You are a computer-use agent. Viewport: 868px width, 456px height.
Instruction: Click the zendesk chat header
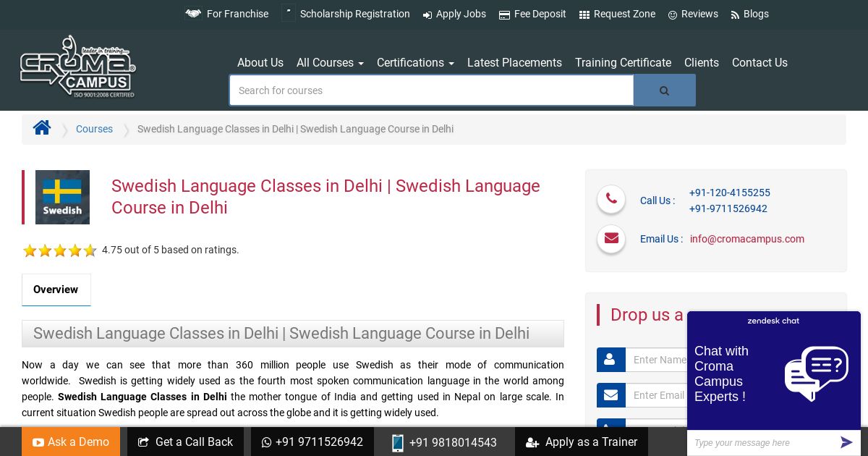(x=773, y=321)
